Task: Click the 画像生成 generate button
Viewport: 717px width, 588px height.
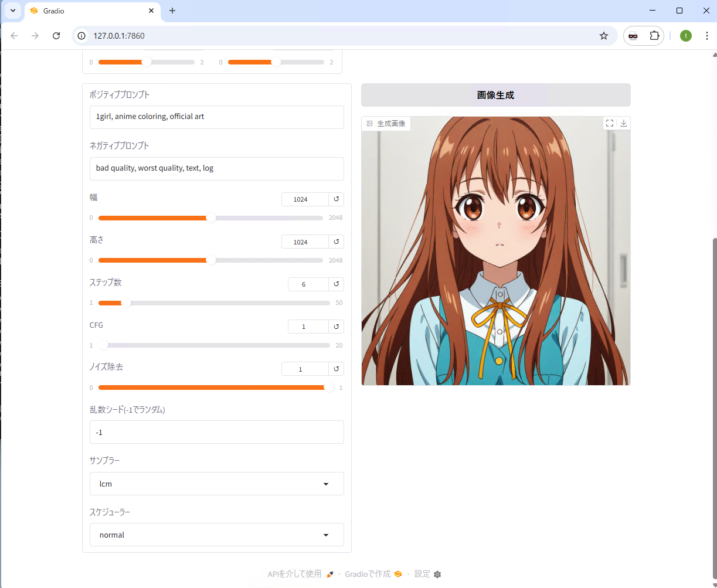Action: (x=496, y=95)
